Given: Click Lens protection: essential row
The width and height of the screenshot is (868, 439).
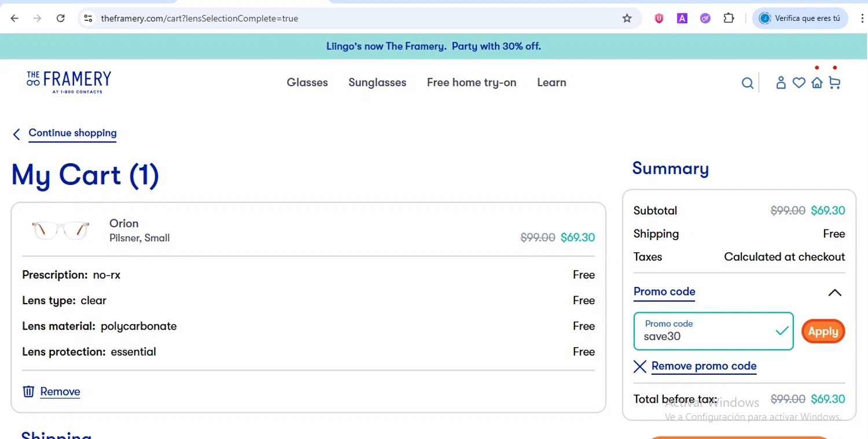Looking at the screenshot, I should (x=308, y=352).
